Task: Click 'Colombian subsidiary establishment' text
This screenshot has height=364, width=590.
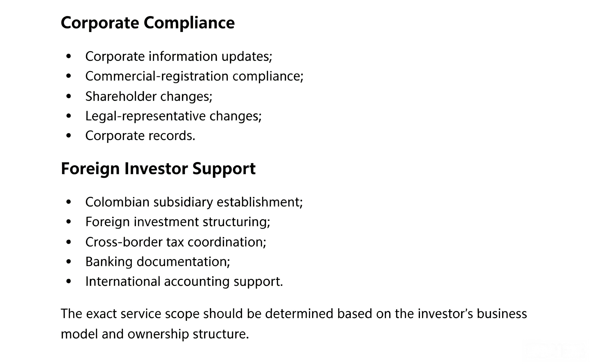Action: coord(194,202)
